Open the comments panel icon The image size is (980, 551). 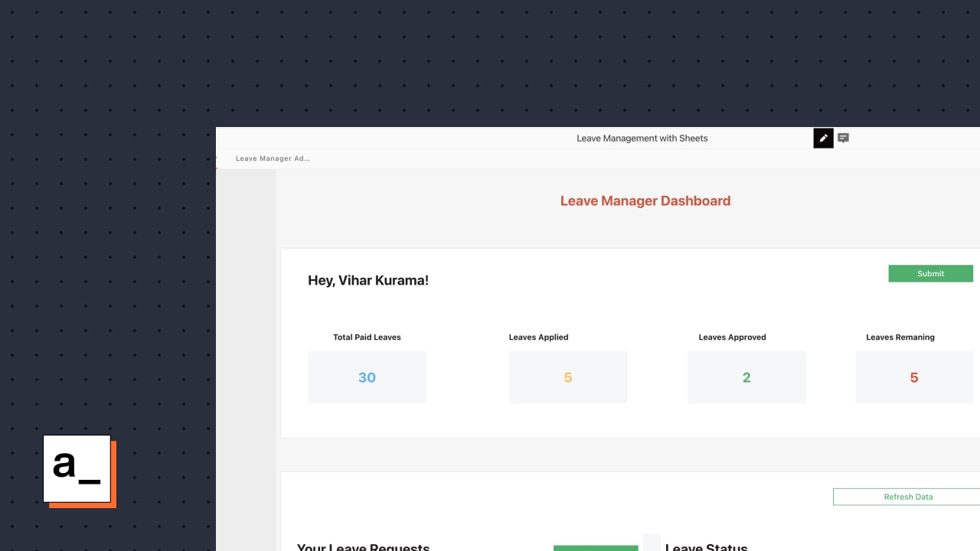click(843, 138)
